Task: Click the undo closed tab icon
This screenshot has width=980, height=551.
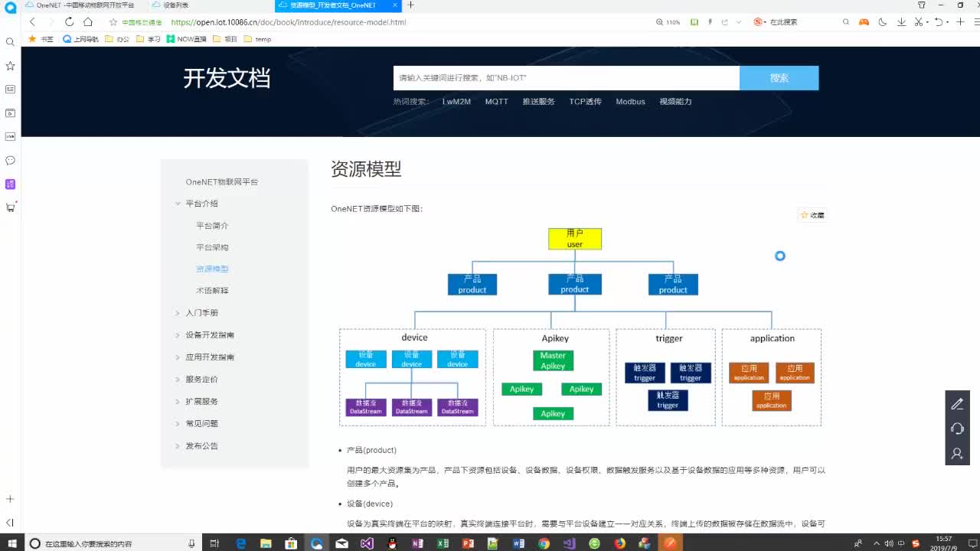Action: [x=939, y=22]
